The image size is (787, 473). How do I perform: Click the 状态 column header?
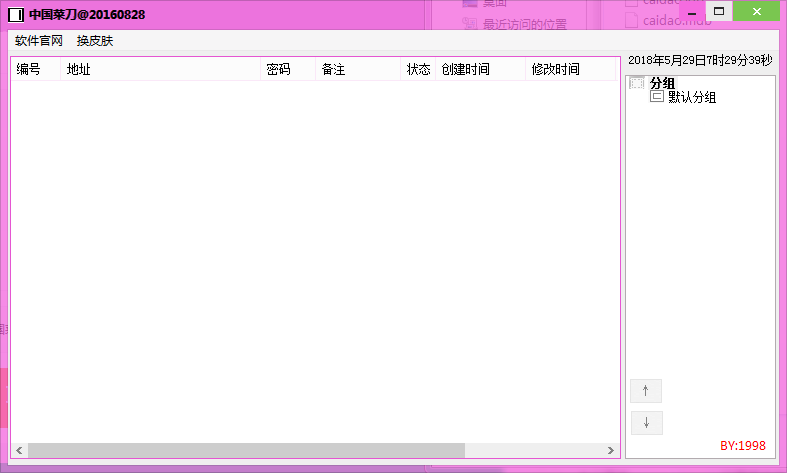(x=418, y=69)
